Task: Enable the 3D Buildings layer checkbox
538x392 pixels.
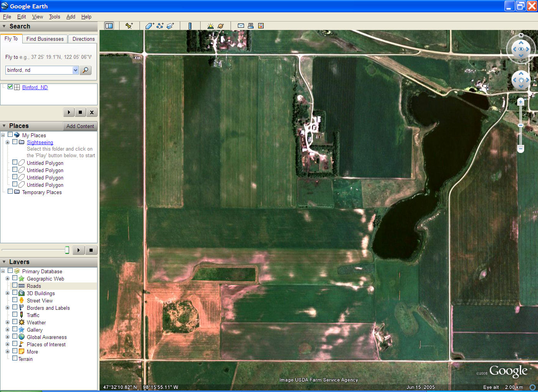Action: (15, 292)
